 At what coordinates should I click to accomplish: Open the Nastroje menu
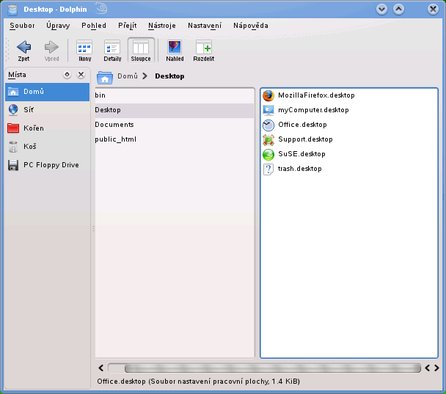pyautogui.click(x=162, y=26)
